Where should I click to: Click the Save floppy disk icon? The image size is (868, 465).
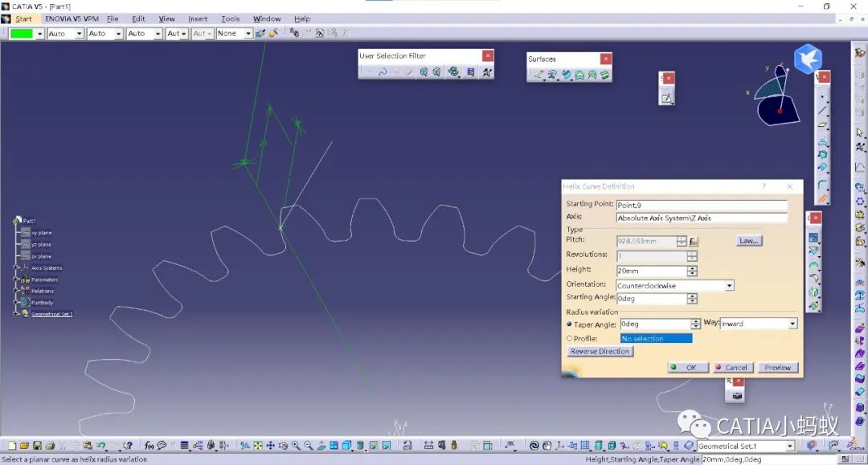(x=37, y=446)
